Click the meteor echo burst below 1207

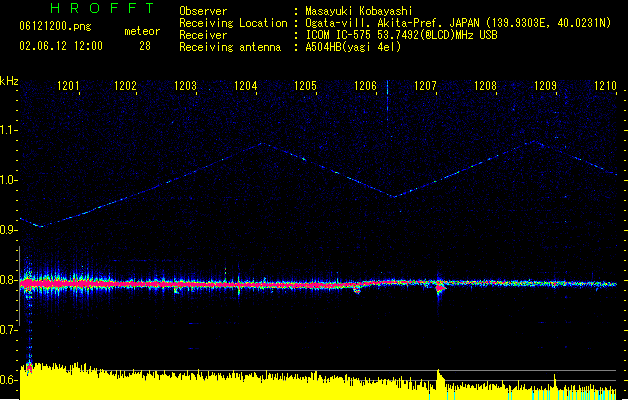(x=440, y=288)
